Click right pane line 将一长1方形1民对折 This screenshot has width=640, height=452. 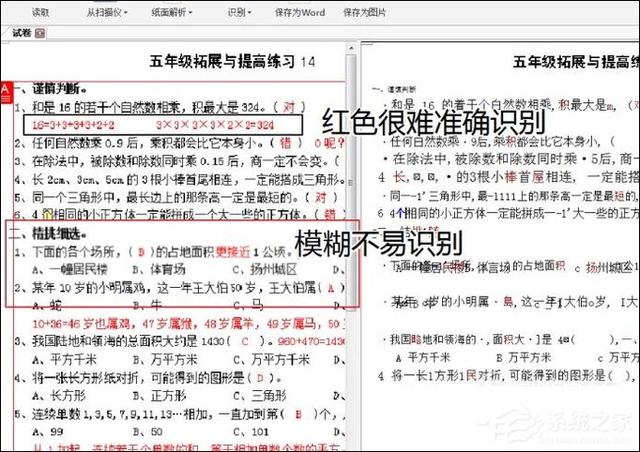(507, 376)
